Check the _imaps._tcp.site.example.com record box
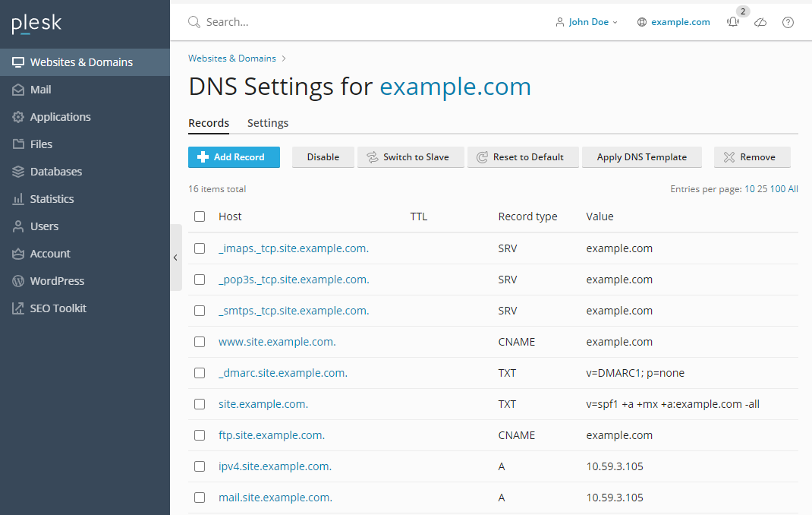This screenshot has height=515, width=812. (x=200, y=248)
